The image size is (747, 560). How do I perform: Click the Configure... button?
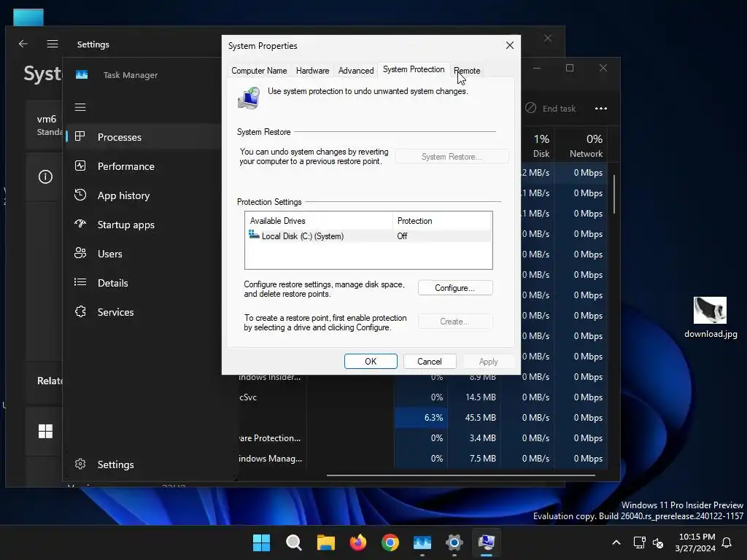(x=455, y=288)
